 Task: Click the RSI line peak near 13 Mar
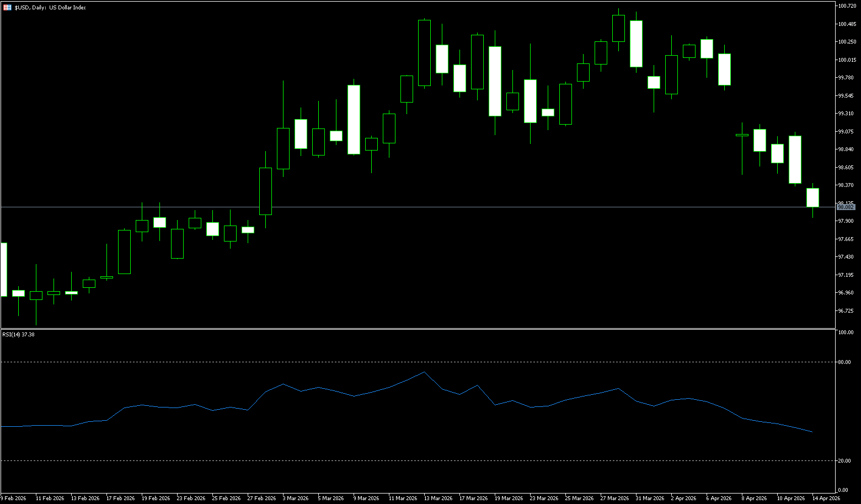click(x=424, y=372)
